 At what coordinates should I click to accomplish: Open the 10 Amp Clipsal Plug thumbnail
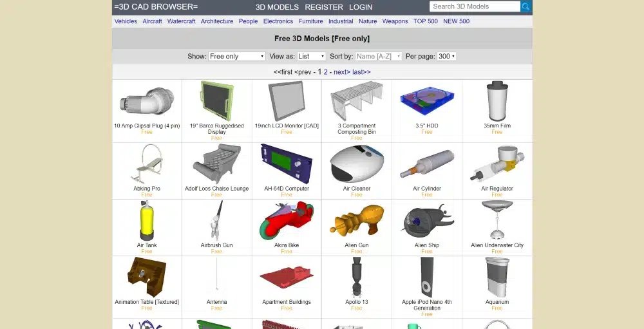147,101
